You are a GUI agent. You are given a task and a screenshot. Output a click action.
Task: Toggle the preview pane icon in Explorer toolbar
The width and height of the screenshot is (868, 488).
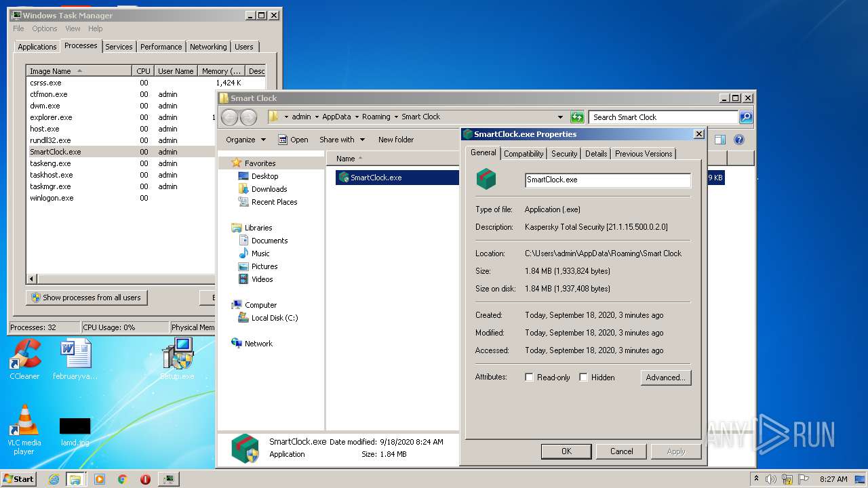(719, 140)
